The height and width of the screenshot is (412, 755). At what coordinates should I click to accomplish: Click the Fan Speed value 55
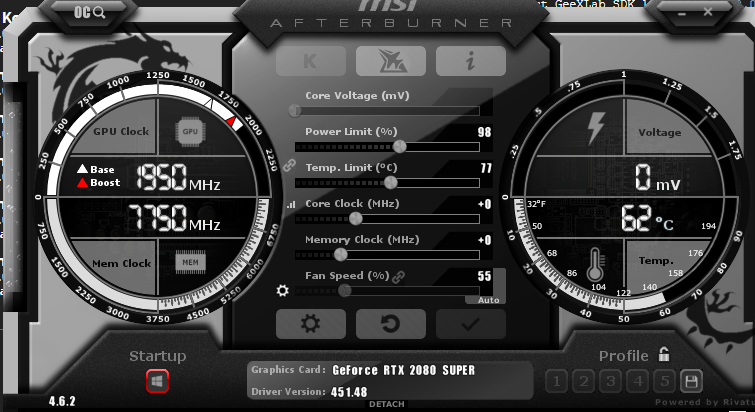(x=484, y=276)
